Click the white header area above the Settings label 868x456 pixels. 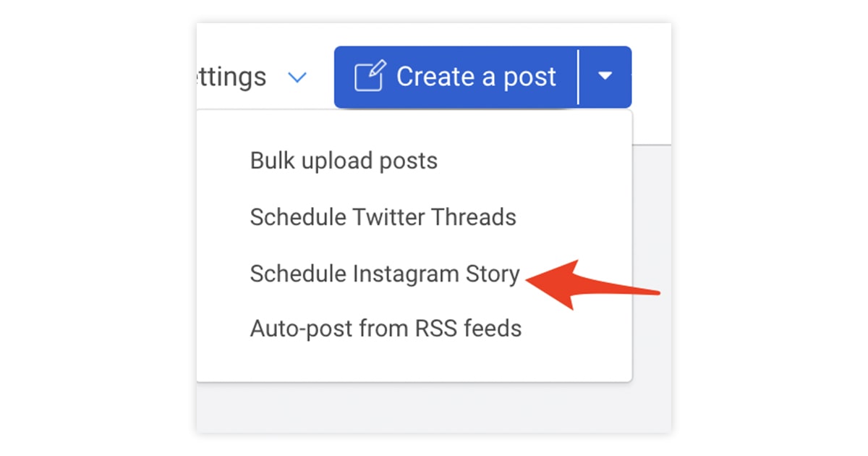tap(239, 40)
